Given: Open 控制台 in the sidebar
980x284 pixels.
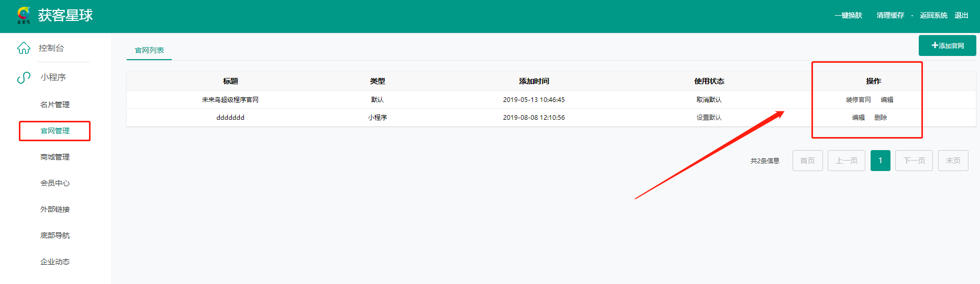Looking at the screenshot, I should (x=51, y=48).
